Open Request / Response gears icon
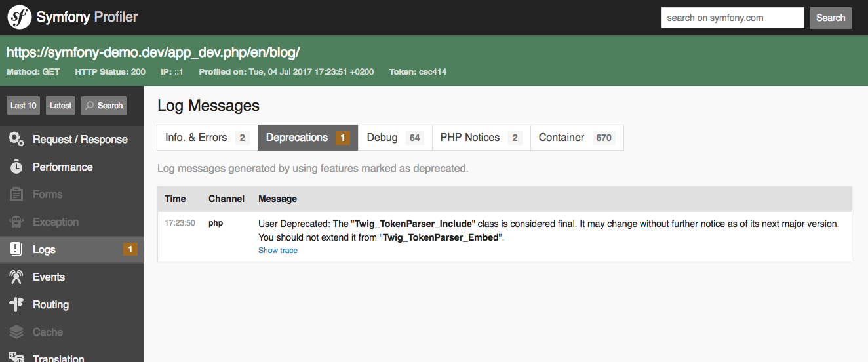The image size is (868, 362). tap(16, 139)
